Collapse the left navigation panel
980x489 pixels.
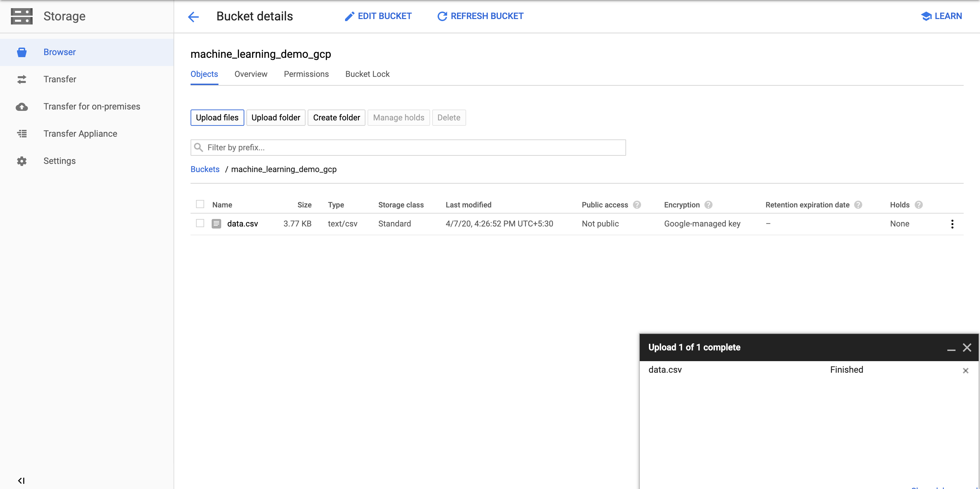[22, 480]
